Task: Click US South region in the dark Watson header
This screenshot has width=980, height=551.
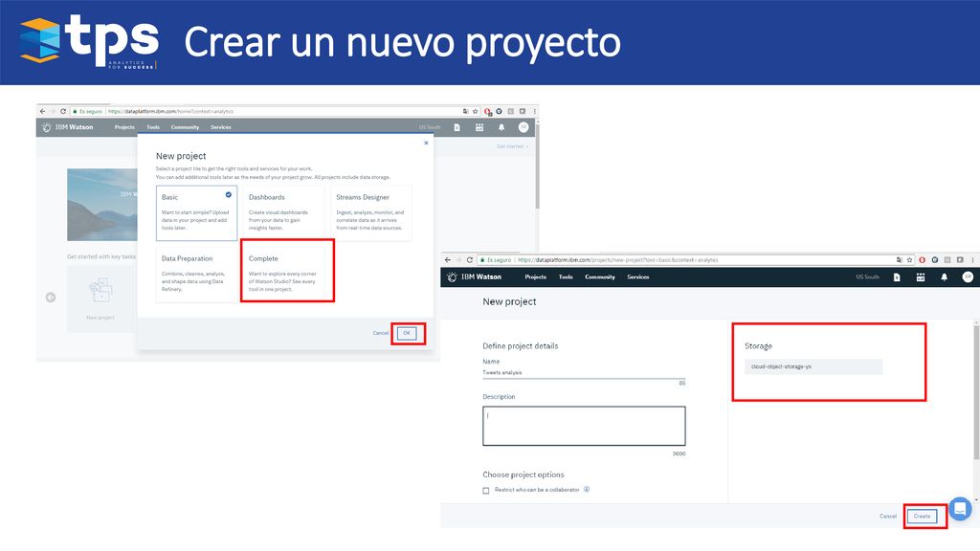Action: coord(867,276)
